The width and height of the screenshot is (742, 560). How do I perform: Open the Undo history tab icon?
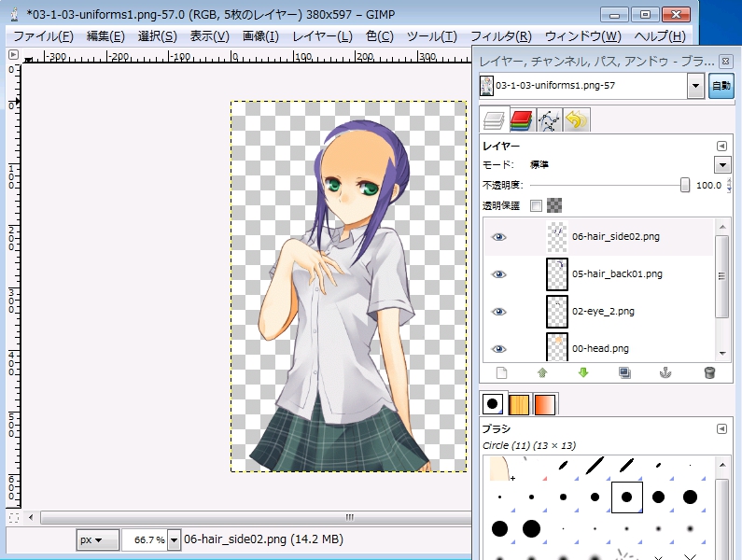[x=577, y=120]
